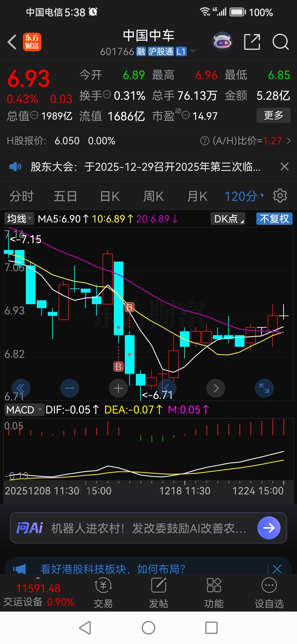Open the 均线 indicator dropdown
Viewport: 297px width, 644px height.
pos(19,219)
